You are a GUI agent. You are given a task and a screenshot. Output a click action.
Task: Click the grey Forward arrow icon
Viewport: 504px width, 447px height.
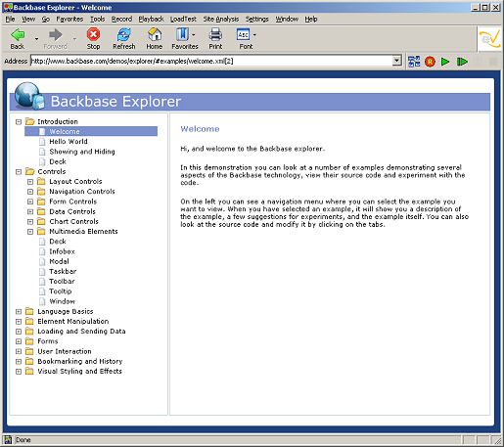coord(55,34)
